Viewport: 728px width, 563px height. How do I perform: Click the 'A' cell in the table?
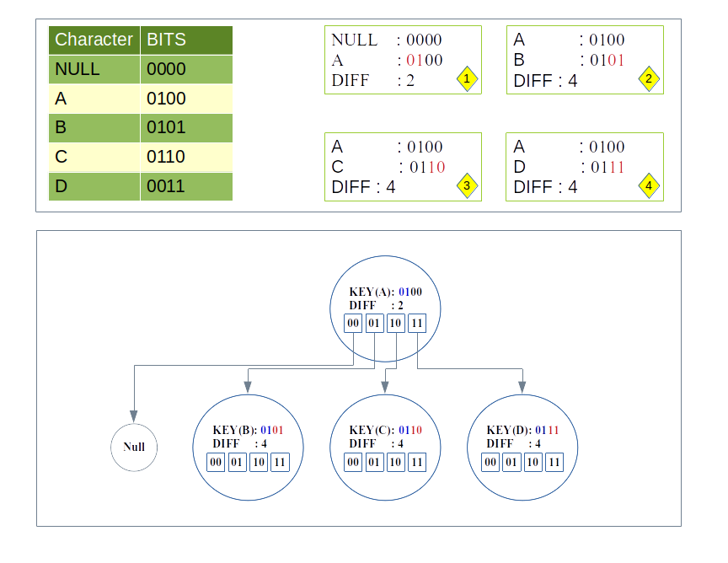pos(94,99)
